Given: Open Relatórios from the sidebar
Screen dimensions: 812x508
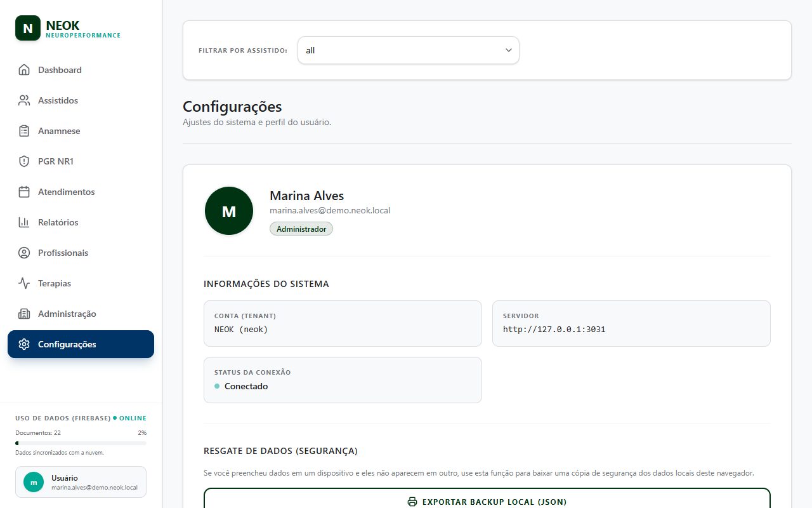Looking at the screenshot, I should point(81,222).
